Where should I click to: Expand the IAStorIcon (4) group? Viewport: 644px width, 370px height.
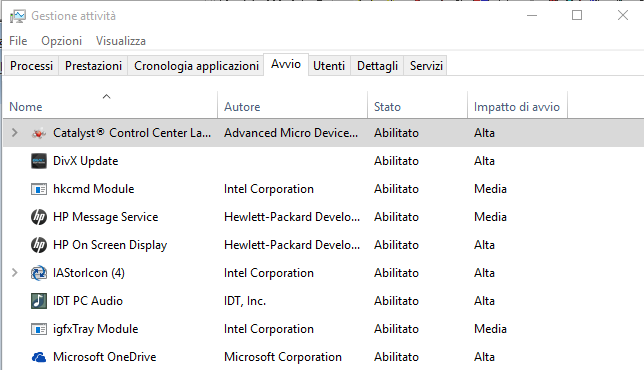tap(15, 273)
